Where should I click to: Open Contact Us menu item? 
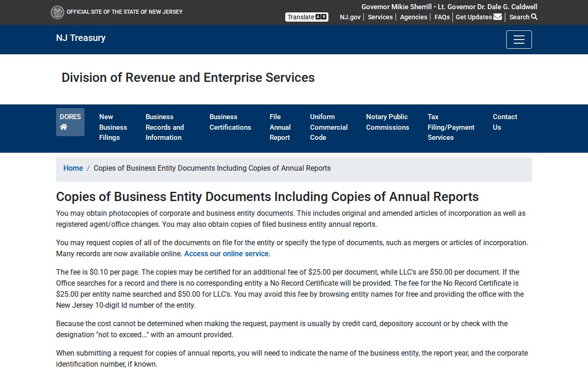tap(505, 122)
